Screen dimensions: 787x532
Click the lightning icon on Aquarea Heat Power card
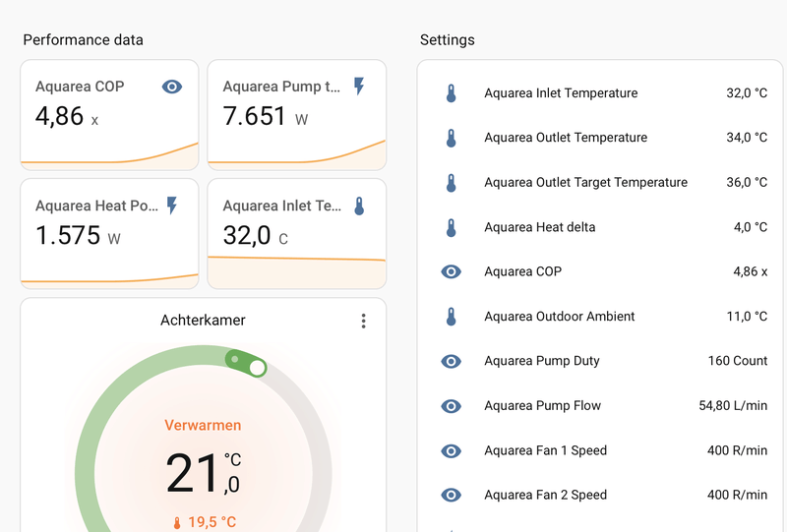[172, 206]
